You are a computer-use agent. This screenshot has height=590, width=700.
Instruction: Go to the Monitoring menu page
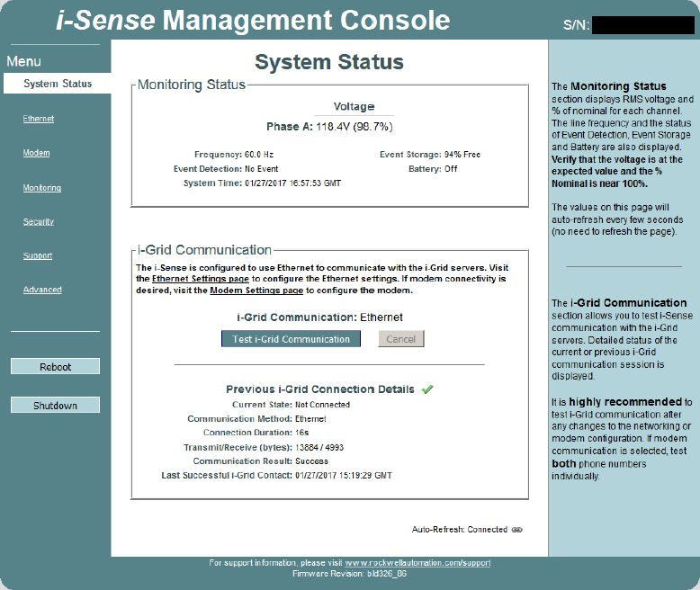(x=42, y=188)
